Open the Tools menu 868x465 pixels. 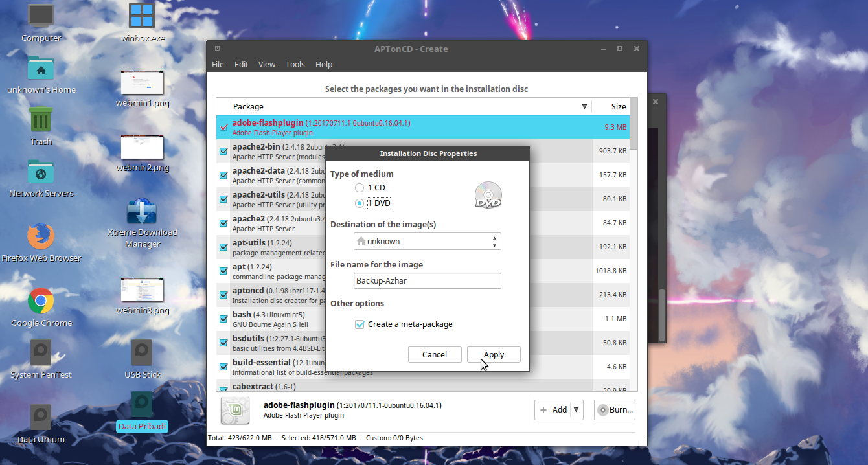[295, 64]
